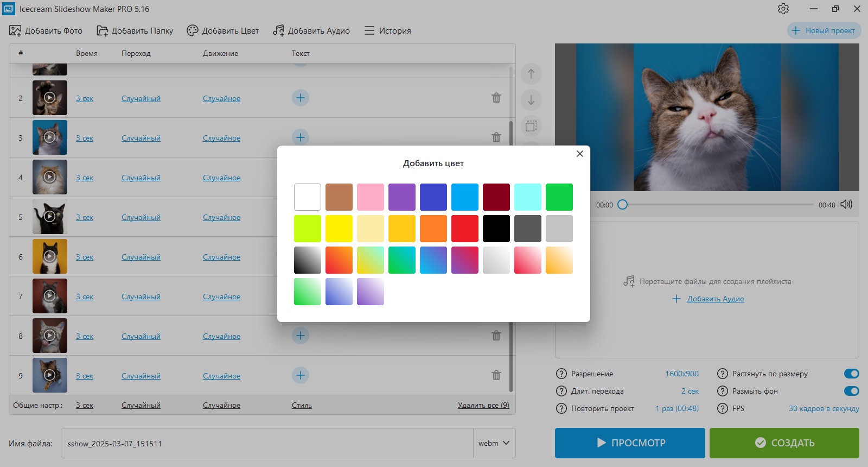Close the Добавить цвет dialog
Viewport: 868px width, 467px height.
(x=580, y=154)
